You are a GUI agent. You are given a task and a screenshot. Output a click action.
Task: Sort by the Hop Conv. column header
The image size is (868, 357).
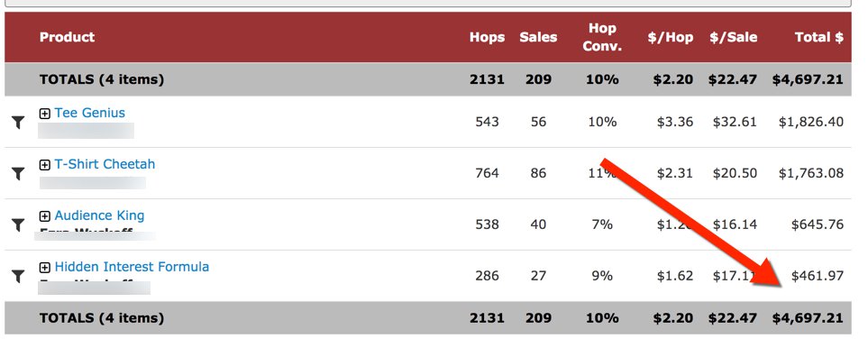coord(602,37)
